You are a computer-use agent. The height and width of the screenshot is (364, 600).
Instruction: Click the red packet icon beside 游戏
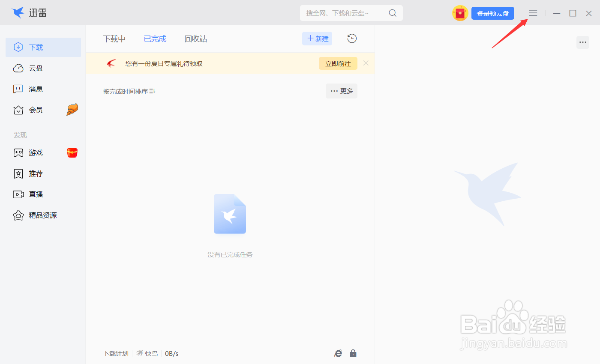(x=72, y=152)
